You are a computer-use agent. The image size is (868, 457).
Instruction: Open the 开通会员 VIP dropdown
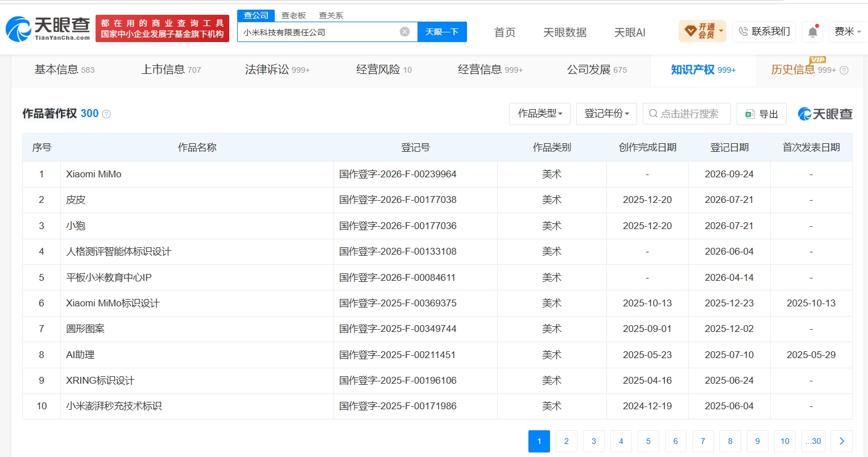point(702,31)
